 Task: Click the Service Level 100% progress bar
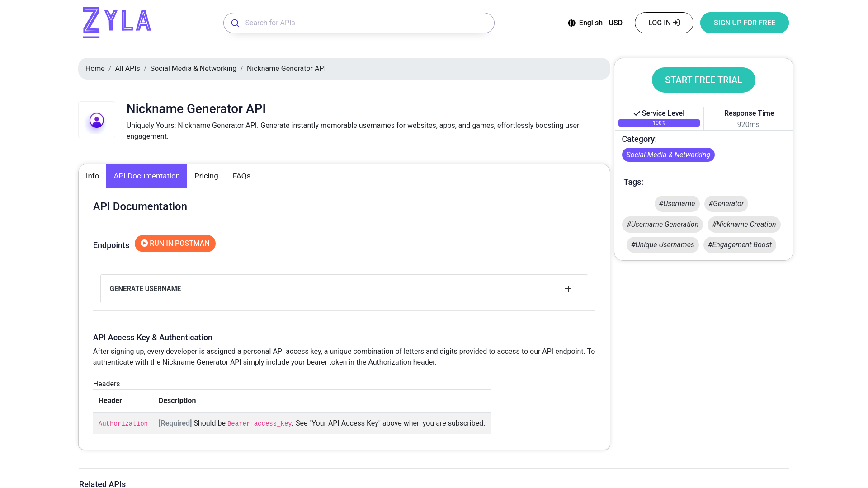tap(659, 123)
